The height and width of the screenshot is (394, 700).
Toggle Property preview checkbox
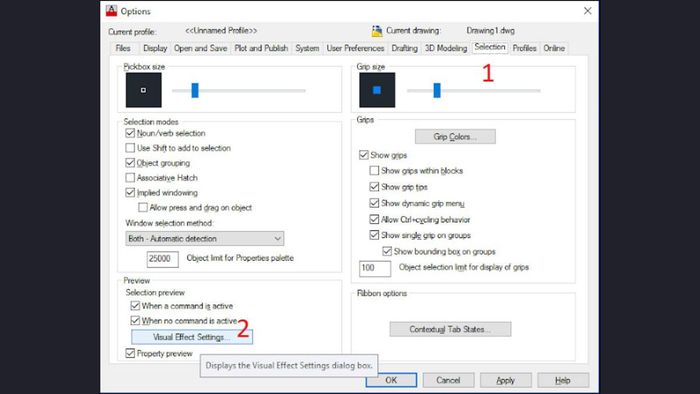point(130,353)
